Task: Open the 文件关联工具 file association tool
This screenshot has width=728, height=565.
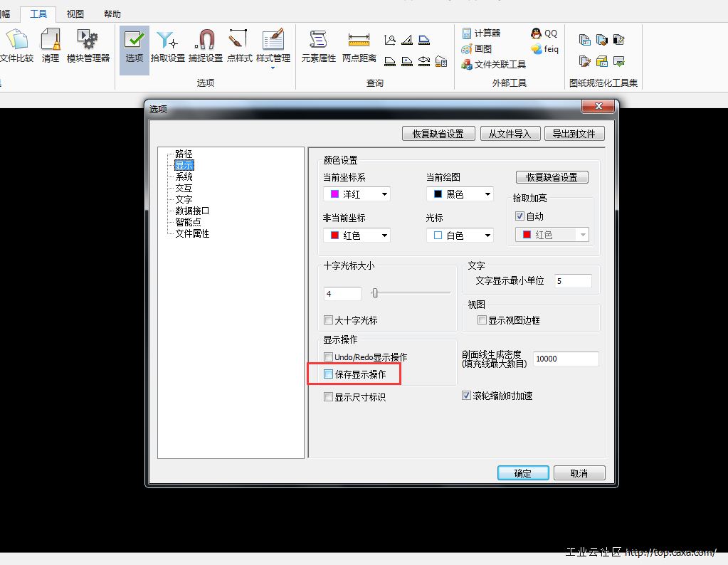Action: [494, 64]
